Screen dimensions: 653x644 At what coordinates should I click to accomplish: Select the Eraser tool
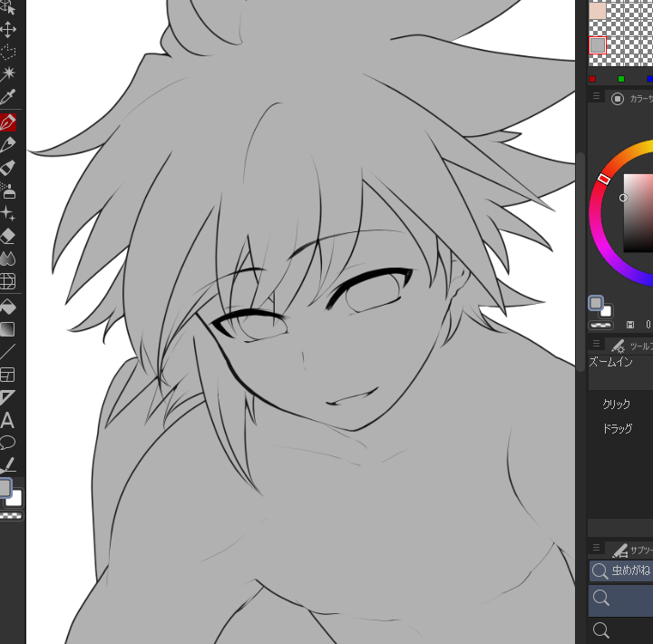click(8, 236)
